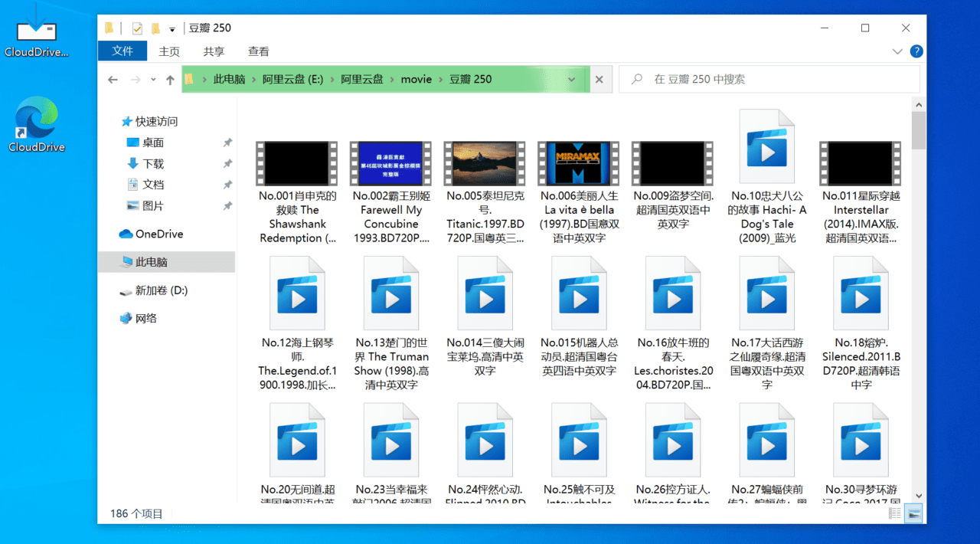
Task: Go up one folder level
Action: pyautogui.click(x=170, y=80)
